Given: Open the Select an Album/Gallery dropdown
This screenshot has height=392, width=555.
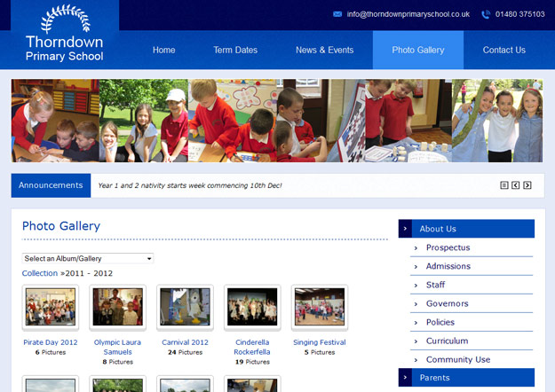Looking at the screenshot, I should tap(88, 258).
